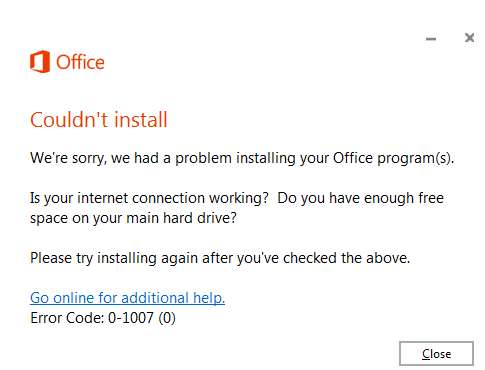Click the 'We're sorry' problem message line
This screenshot has height=370, width=485.
242,158
